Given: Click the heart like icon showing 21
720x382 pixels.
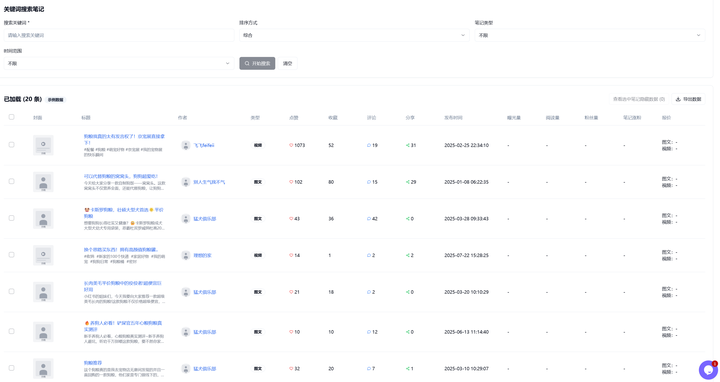Looking at the screenshot, I should 291,292.
